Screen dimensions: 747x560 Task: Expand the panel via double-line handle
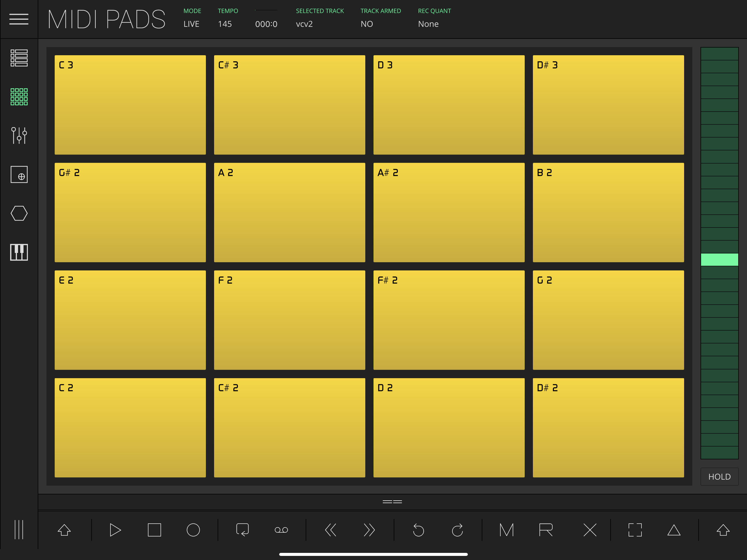[x=392, y=502]
